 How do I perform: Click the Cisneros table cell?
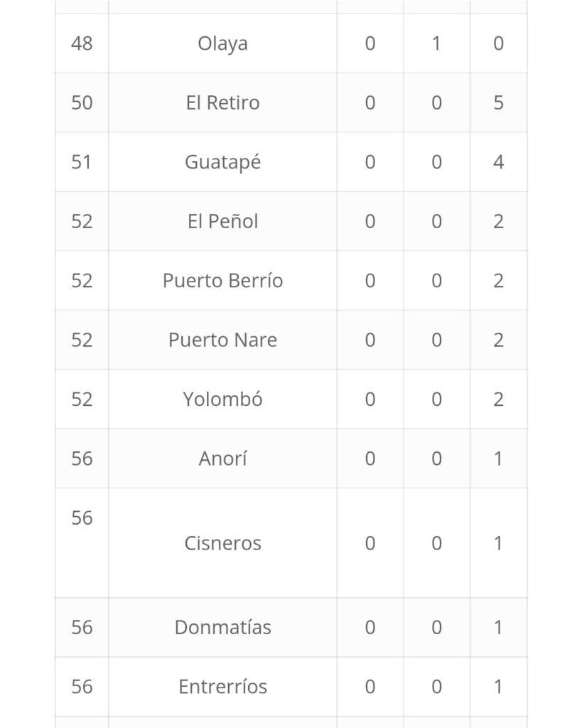click(x=222, y=543)
